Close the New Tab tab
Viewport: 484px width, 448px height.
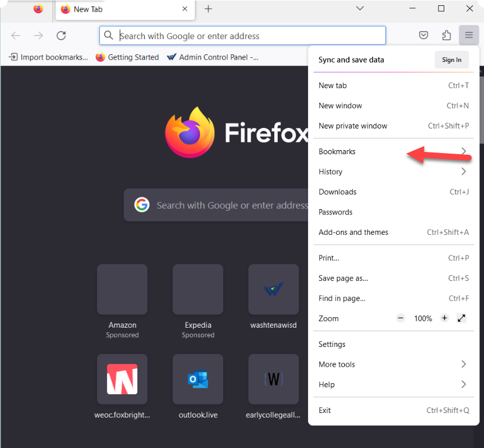pos(185,9)
